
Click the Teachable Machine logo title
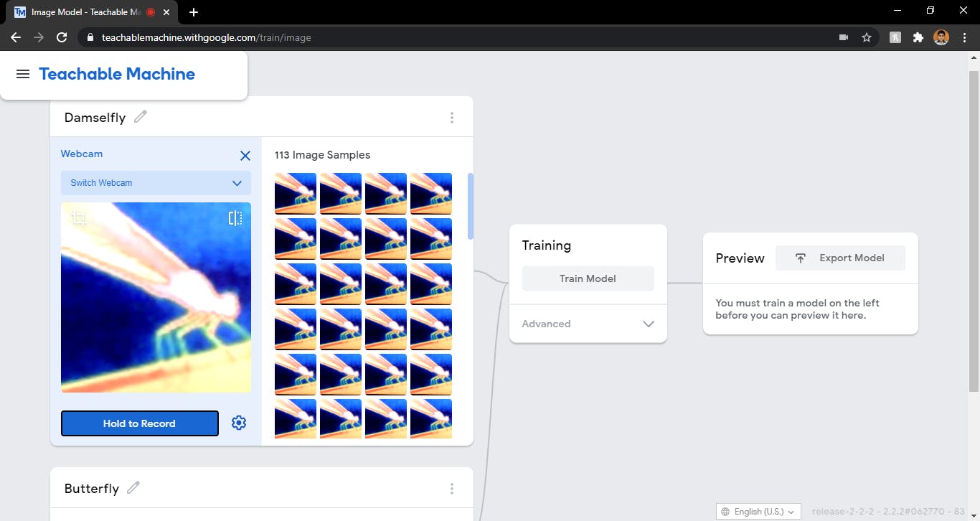point(117,74)
